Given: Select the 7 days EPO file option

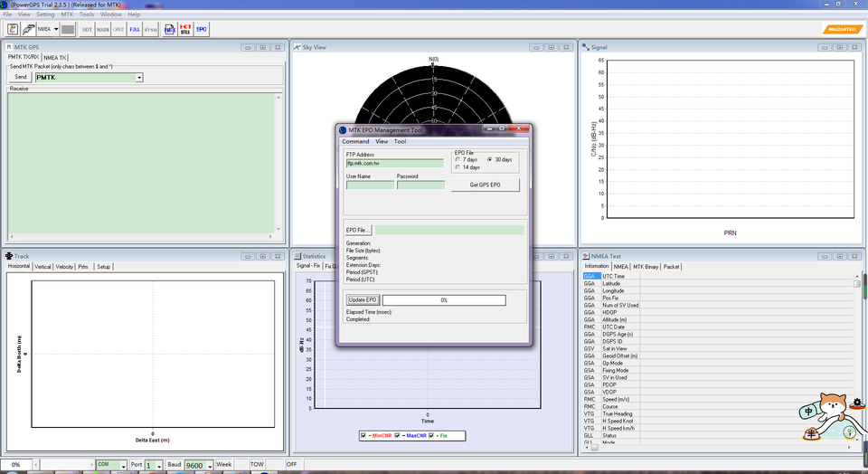Looking at the screenshot, I should (x=458, y=159).
